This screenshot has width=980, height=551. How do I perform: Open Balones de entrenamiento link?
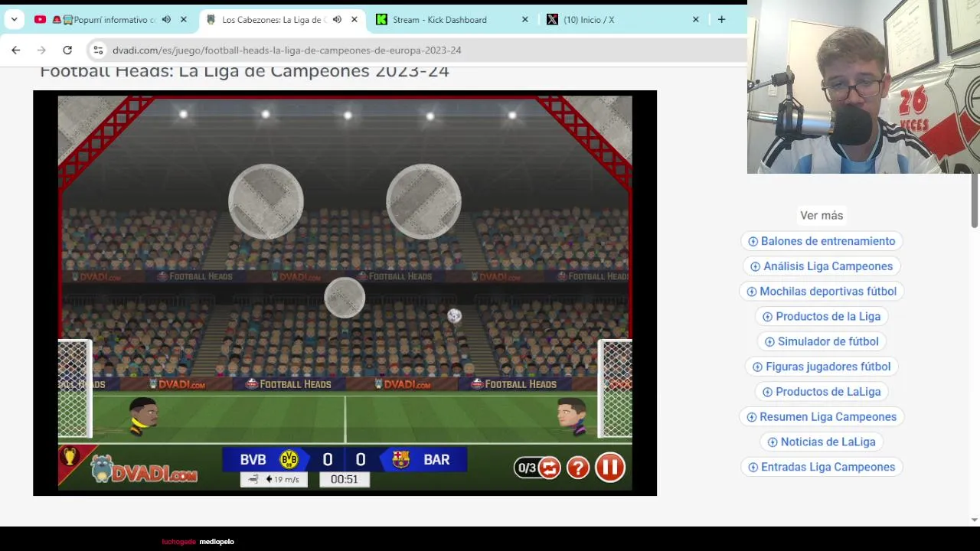822,241
